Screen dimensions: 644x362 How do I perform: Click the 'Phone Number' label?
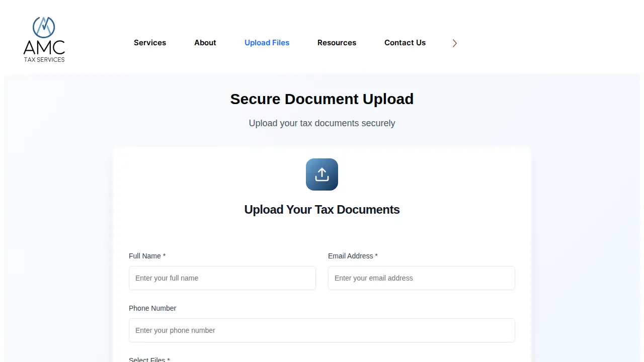point(152,308)
